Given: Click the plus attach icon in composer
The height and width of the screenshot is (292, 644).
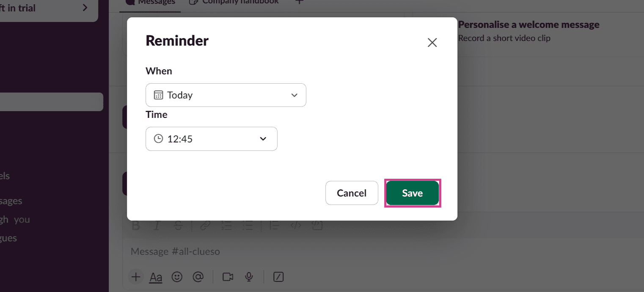Looking at the screenshot, I should click(135, 277).
